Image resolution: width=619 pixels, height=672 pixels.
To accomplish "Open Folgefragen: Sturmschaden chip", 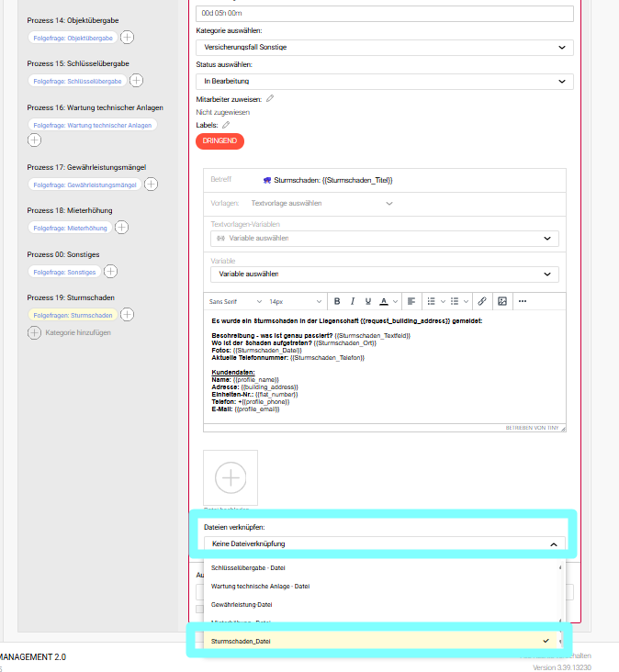I will tap(73, 315).
